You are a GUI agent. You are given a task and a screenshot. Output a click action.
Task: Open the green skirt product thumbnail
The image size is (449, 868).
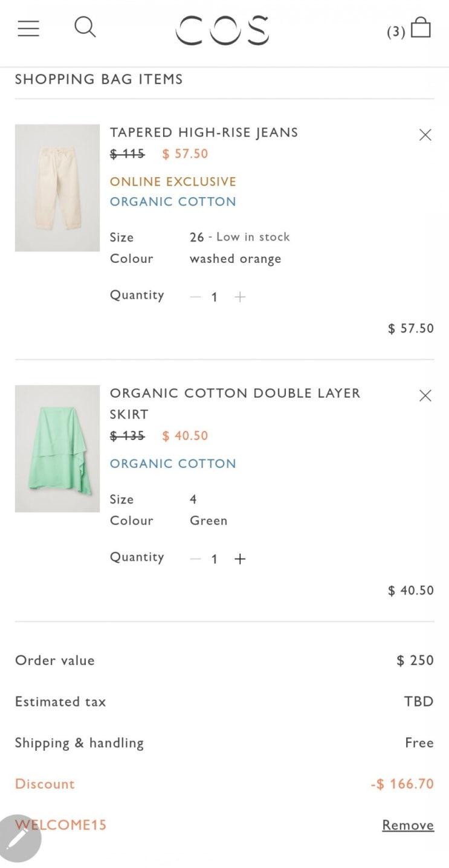(57, 449)
